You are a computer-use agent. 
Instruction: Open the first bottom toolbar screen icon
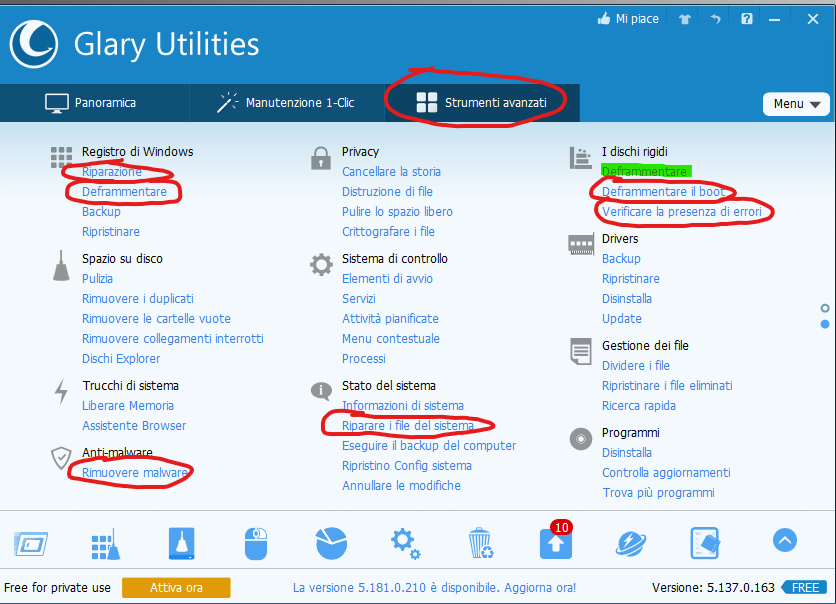[x=31, y=544]
